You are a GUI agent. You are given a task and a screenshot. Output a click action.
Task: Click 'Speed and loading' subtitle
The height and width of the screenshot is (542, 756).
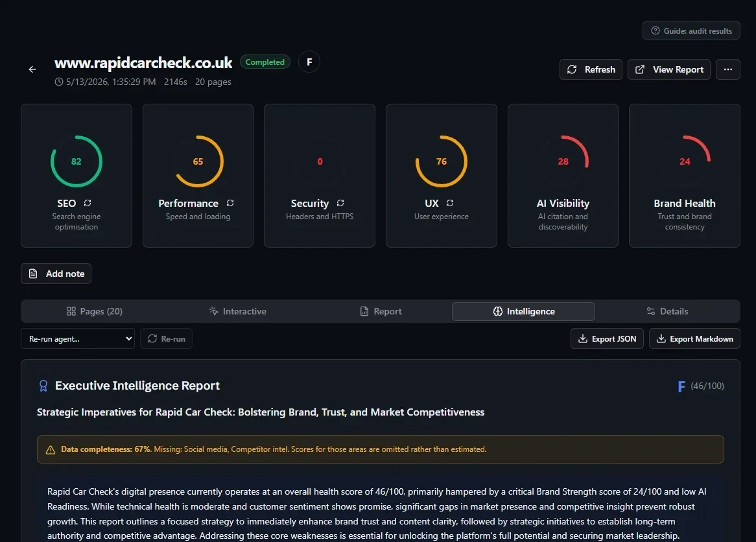pyautogui.click(x=198, y=217)
